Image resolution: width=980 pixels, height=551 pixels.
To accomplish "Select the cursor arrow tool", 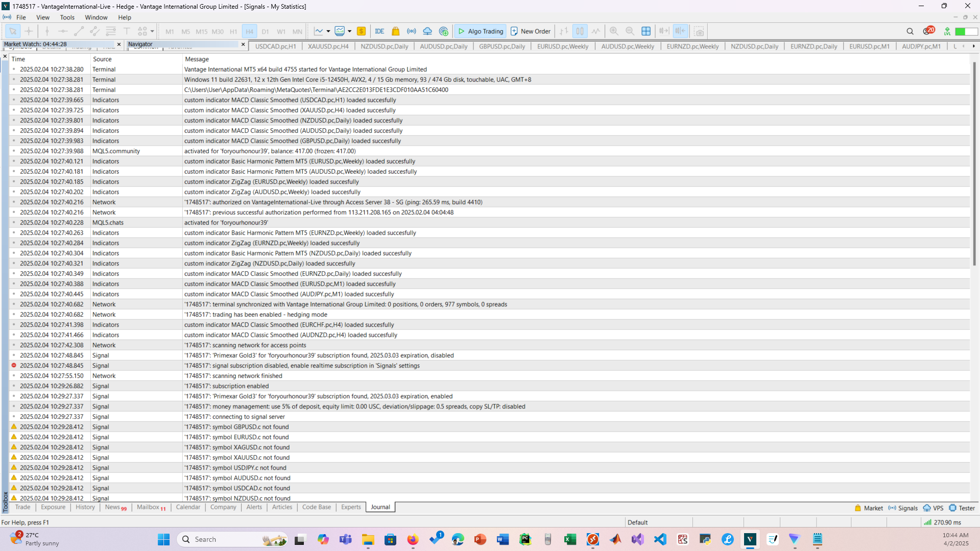I will 13,31.
